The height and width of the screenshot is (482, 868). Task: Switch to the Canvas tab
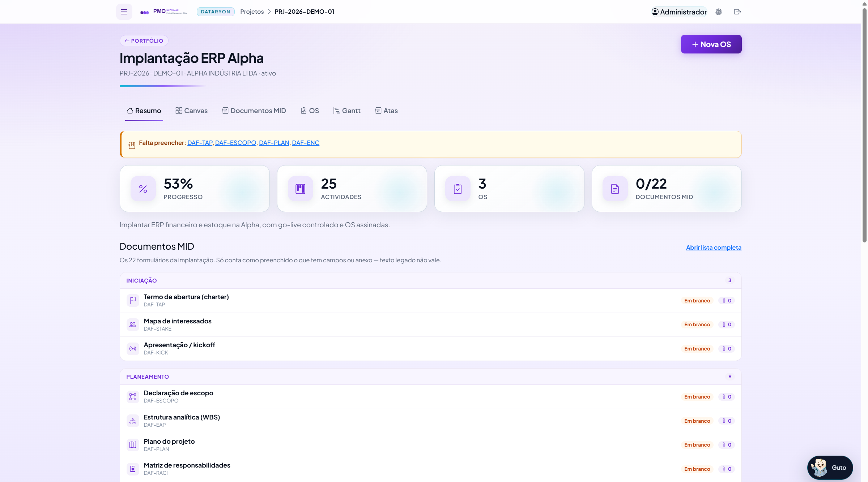click(x=192, y=111)
